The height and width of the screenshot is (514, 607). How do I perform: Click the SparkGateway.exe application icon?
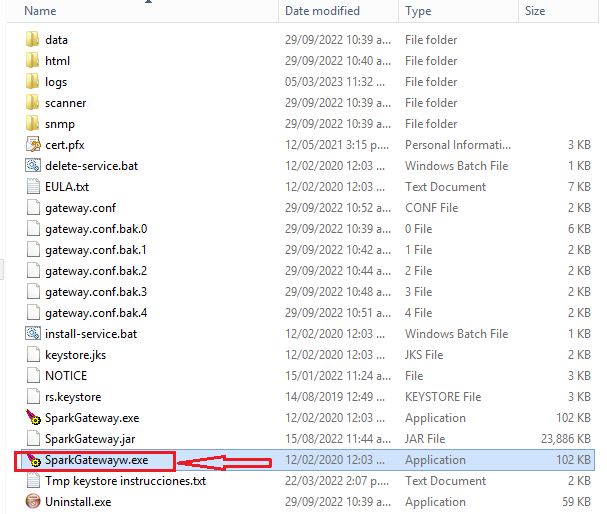[x=33, y=418]
